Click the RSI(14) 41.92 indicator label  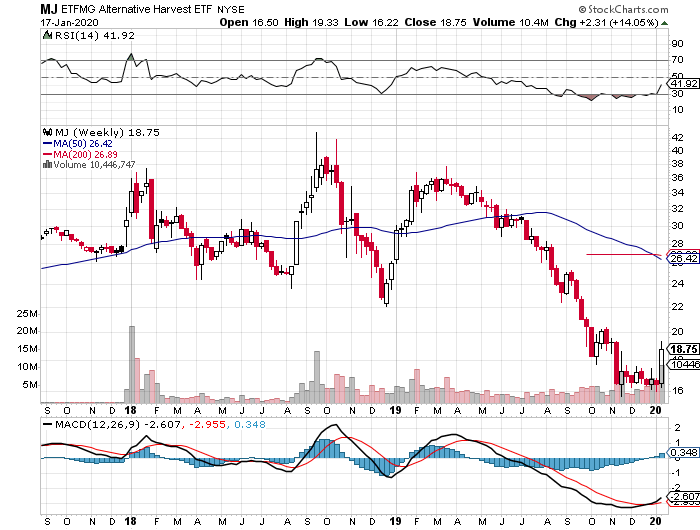click(x=94, y=35)
